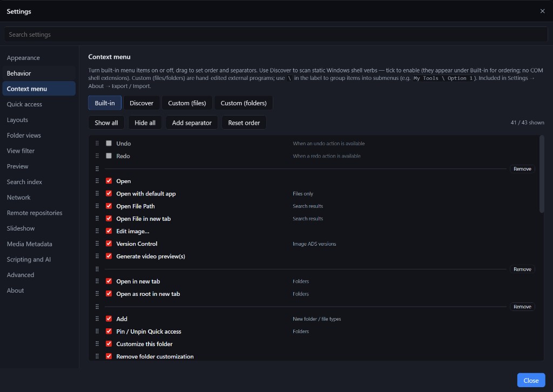Image resolution: width=553 pixels, height=392 pixels.
Task: Click the context menu list scrollbar
Action: point(542,174)
